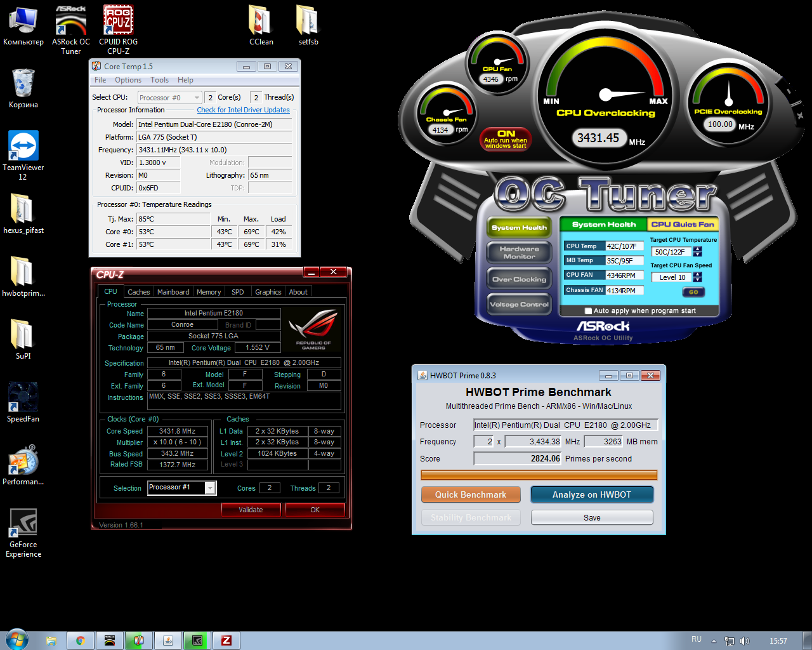Open File Explorer from taskbar
This screenshot has width=812, height=650.
point(51,640)
